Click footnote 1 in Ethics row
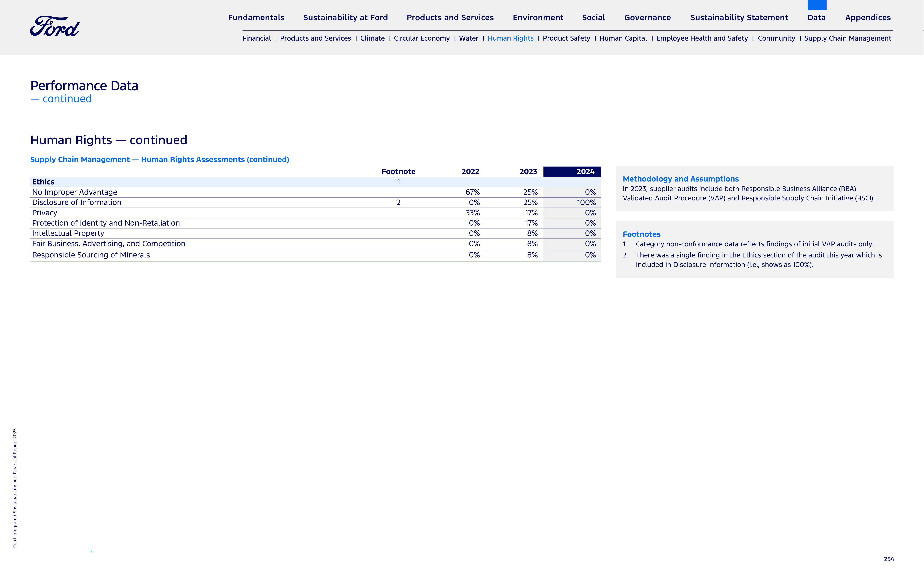This screenshot has width=924, height=578. tap(398, 182)
